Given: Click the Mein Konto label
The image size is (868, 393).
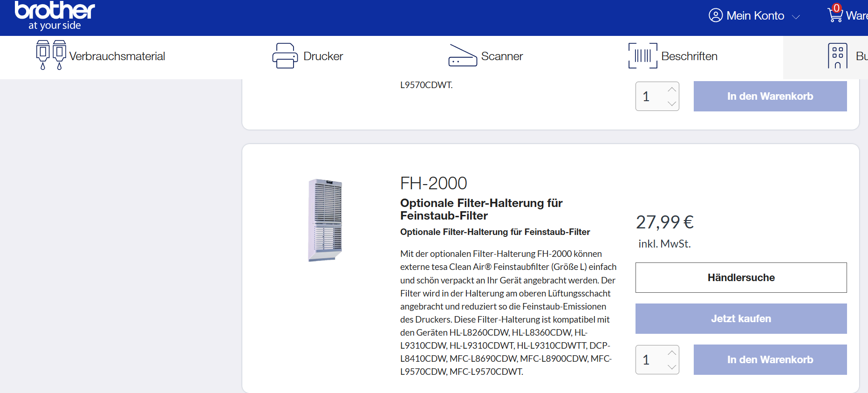Looking at the screenshot, I should [x=755, y=16].
